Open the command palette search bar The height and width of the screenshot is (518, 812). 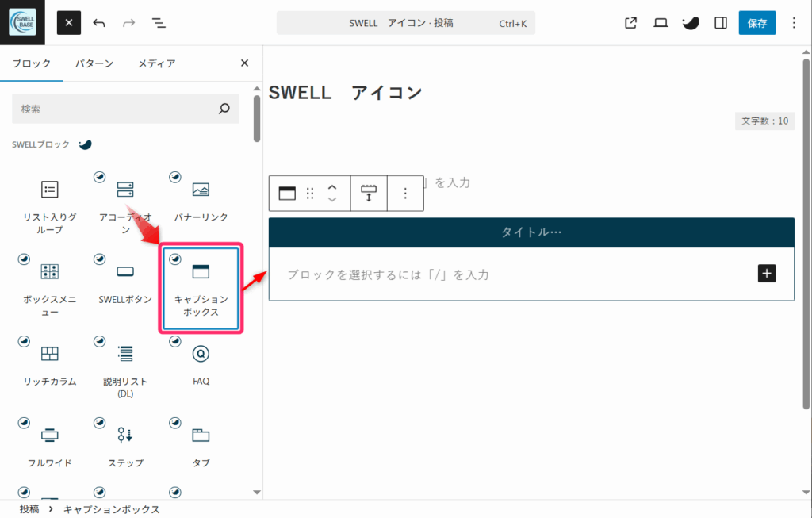pos(405,23)
